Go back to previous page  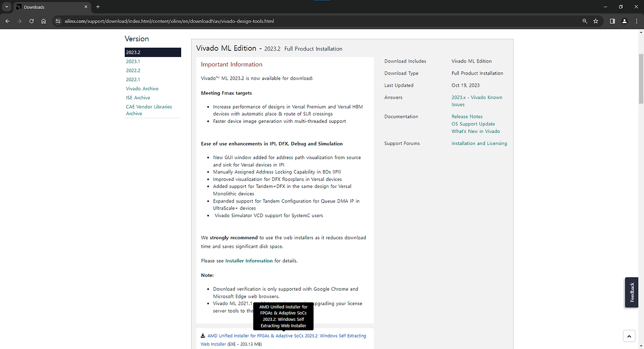pyautogui.click(x=7, y=21)
